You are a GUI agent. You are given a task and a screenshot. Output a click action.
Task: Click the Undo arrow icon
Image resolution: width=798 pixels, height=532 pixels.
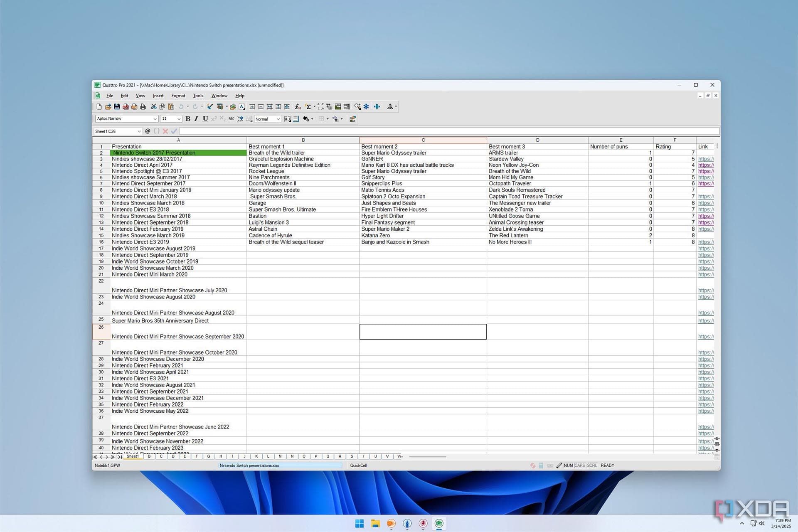coord(181,107)
